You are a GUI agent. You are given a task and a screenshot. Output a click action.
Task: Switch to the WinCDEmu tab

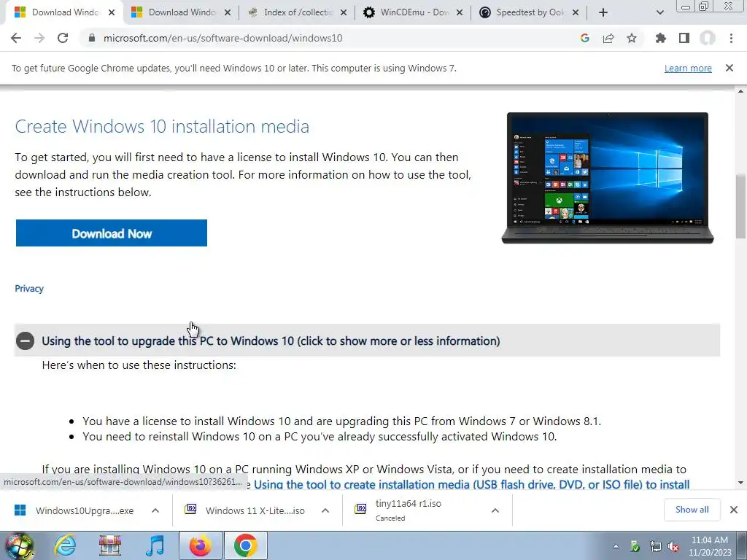[414, 12]
